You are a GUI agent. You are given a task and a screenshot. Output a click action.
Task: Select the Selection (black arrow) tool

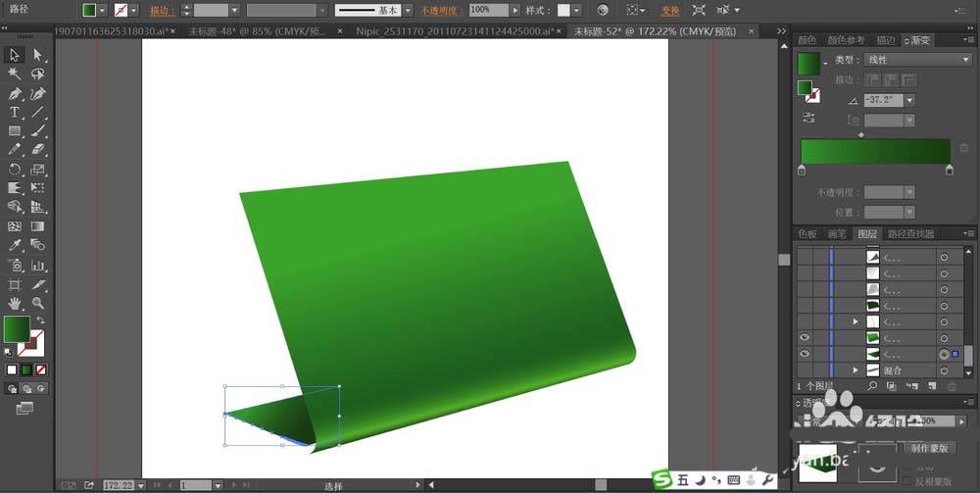tap(15, 55)
